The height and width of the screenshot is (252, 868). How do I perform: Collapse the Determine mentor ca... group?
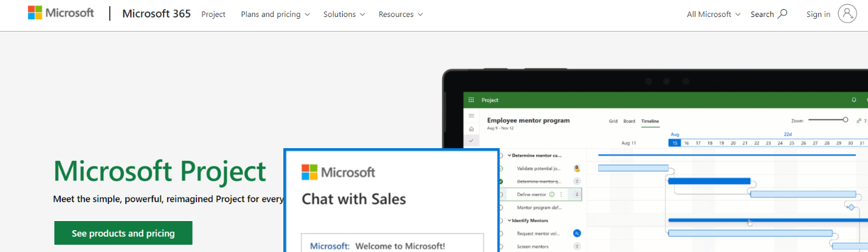pyautogui.click(x=509, y=155)
